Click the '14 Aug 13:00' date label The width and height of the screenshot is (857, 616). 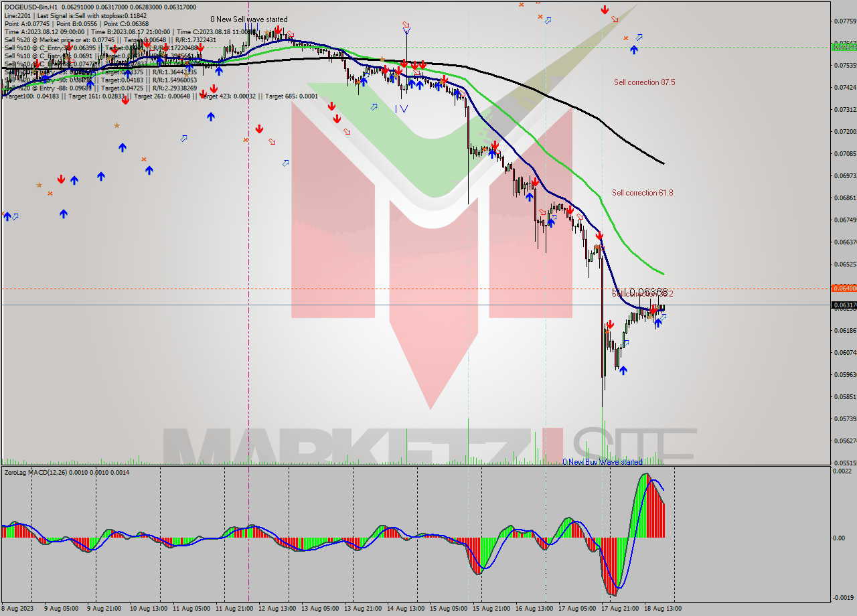[406, 609]
